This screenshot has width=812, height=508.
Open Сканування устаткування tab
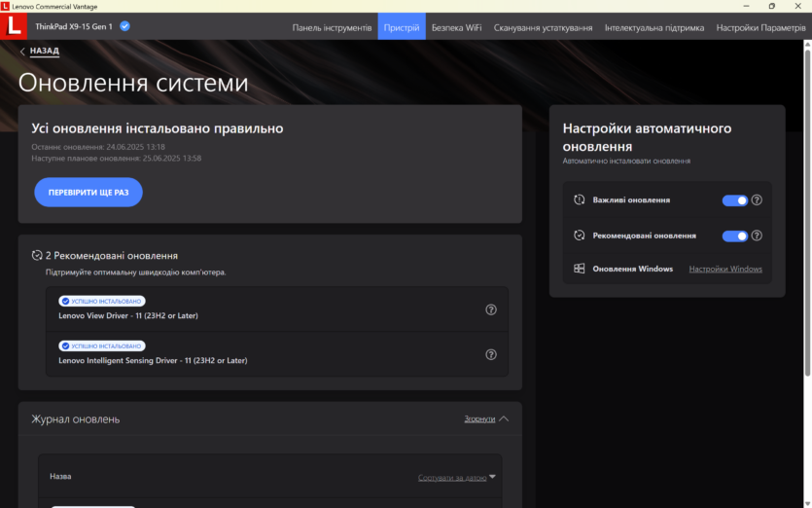coord(543,27)
